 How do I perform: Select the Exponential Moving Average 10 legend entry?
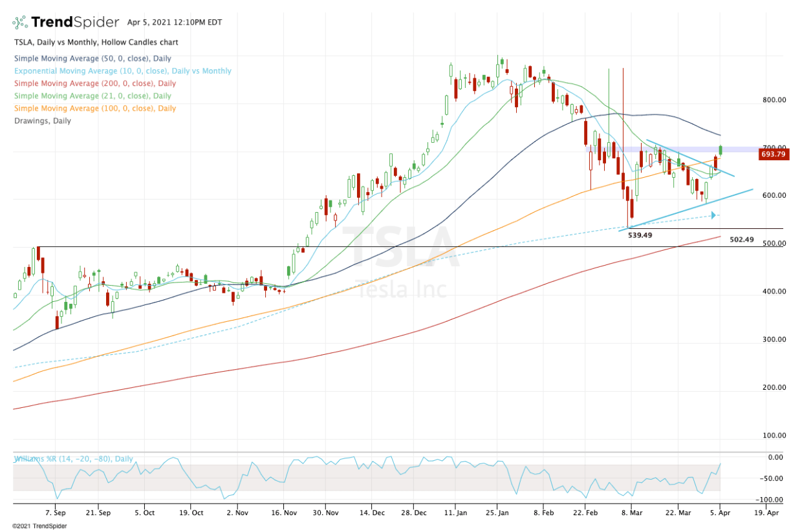[122, 71]
